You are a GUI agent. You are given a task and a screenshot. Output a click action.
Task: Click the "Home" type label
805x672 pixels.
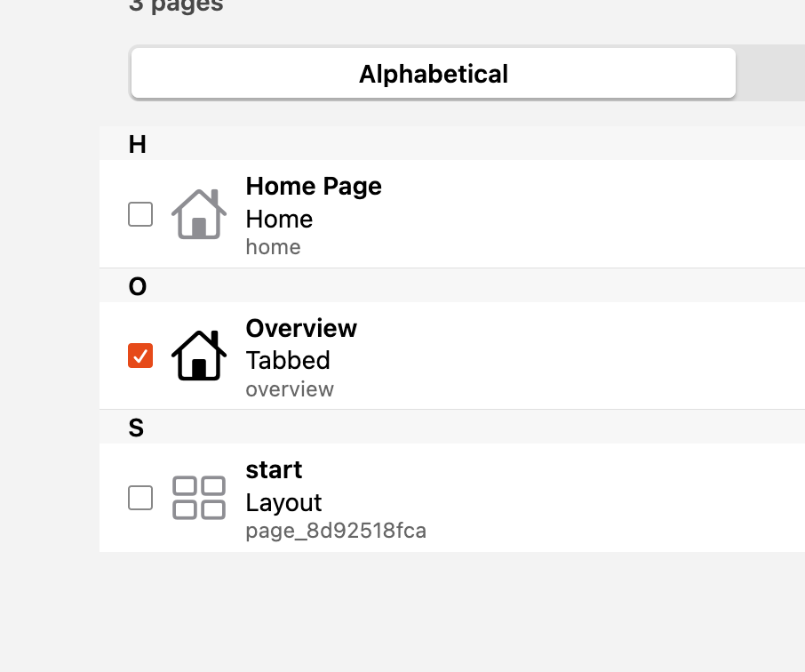point(279,220)
